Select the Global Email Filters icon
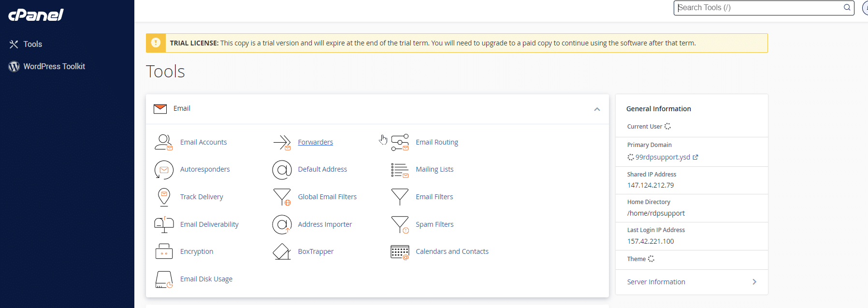868x308 pixels. click(282, 197)
